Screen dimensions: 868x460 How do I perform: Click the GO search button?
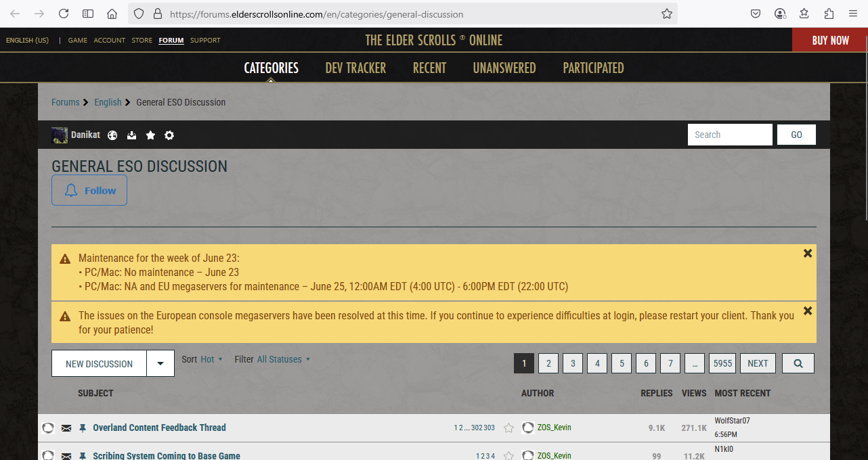pyautogui.click(x=796, y=135)
